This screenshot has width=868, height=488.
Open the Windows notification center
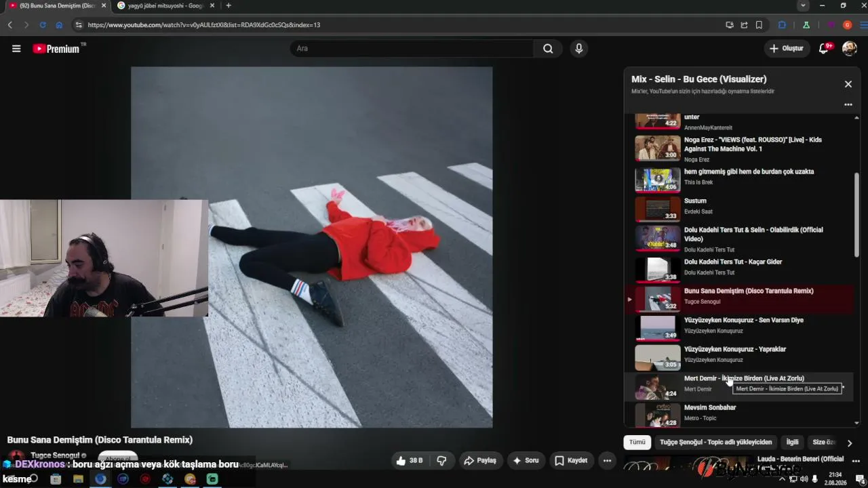(860, 479)
